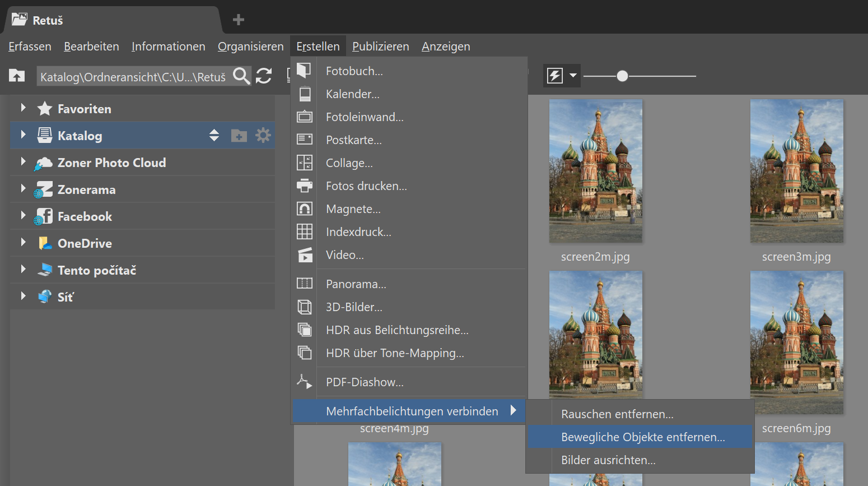Click the Zonerama icon in the navigator
The image size is (868, 486).
tap(43, 189)
